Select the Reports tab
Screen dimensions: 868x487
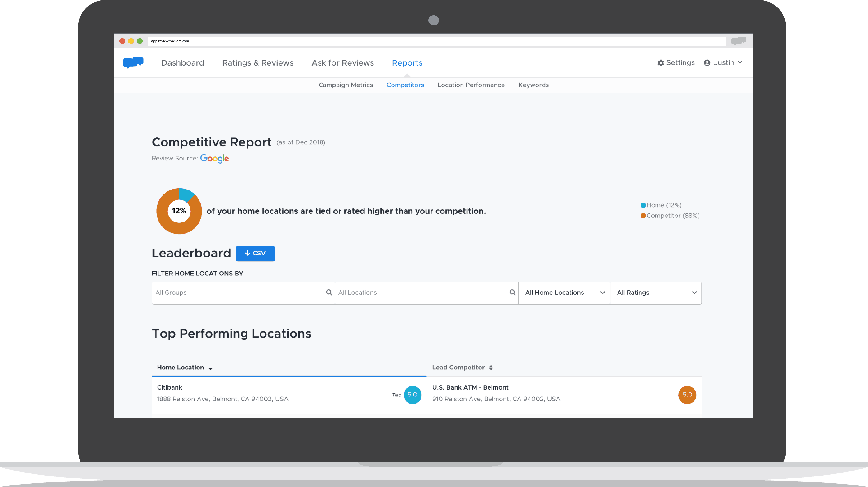point(407,63)
